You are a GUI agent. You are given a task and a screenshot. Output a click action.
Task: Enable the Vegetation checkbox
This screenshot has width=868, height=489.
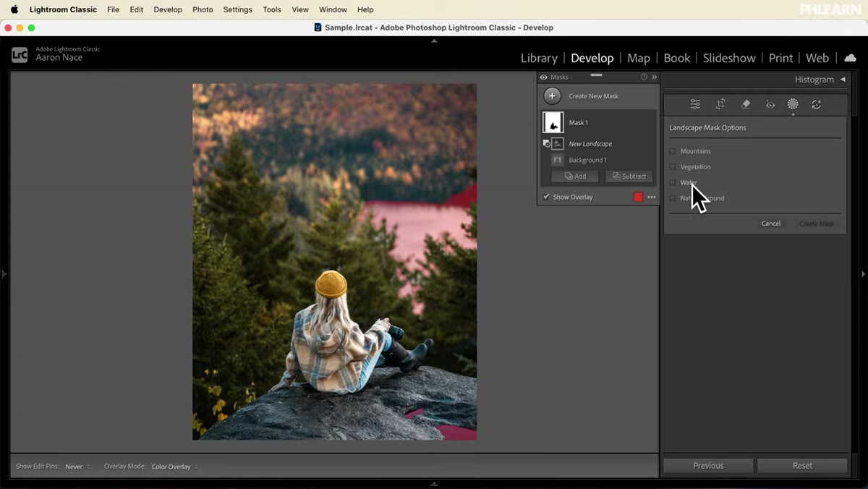[x=673, y=166]
